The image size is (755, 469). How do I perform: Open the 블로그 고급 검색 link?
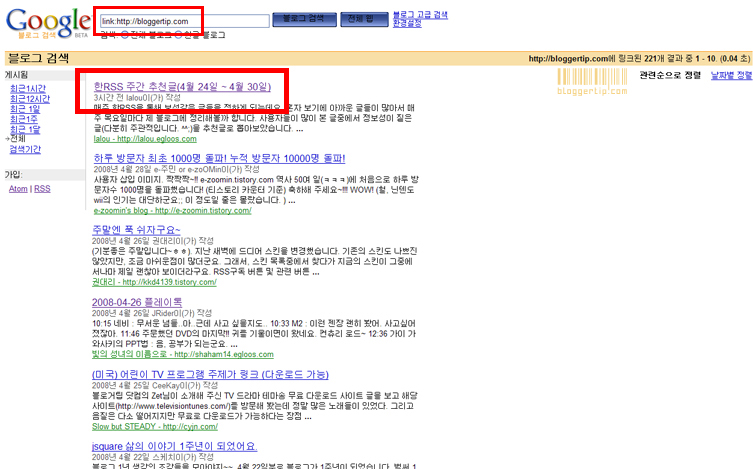(420, 15)
